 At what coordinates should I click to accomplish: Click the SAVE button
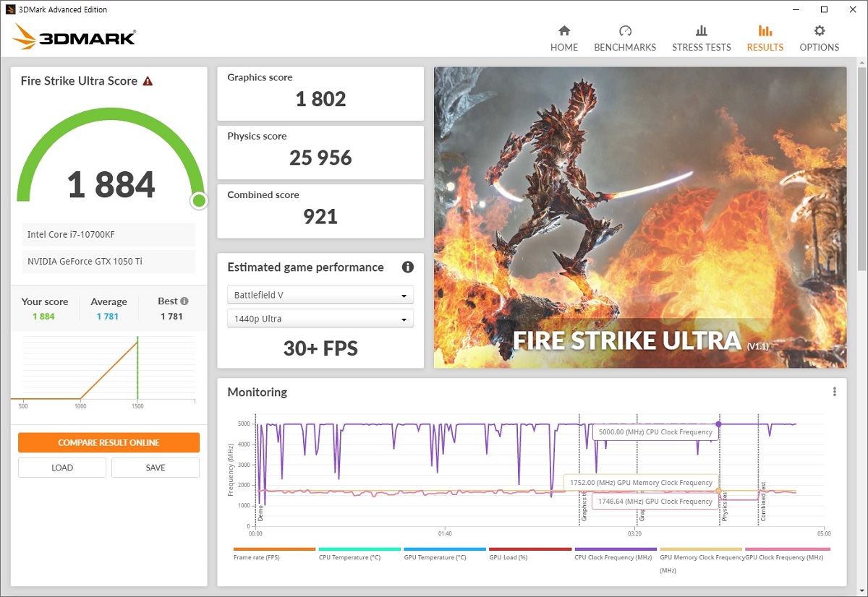[156, 468]
